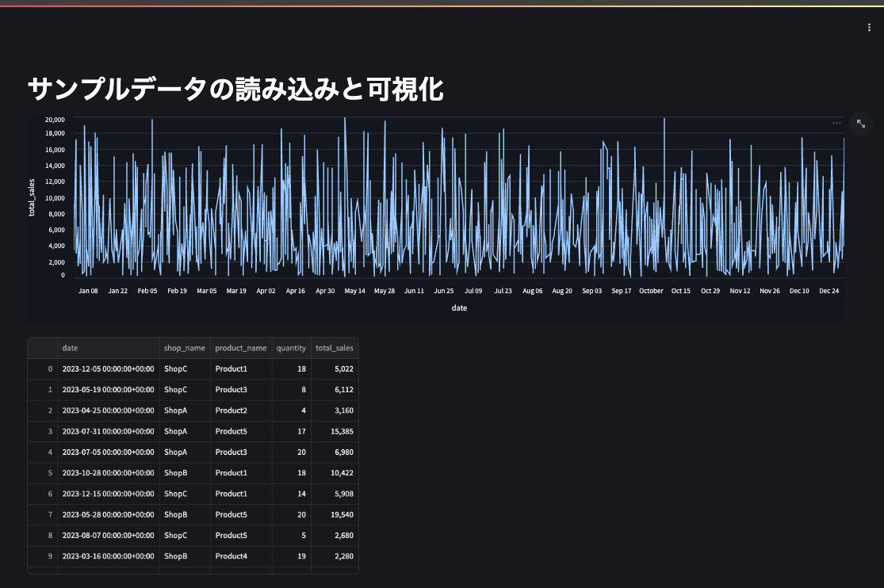Screen dimensions: 884x588
Task: Open the chart options three-dot menu
Action: pyautogui.click(x=836, y=123)
